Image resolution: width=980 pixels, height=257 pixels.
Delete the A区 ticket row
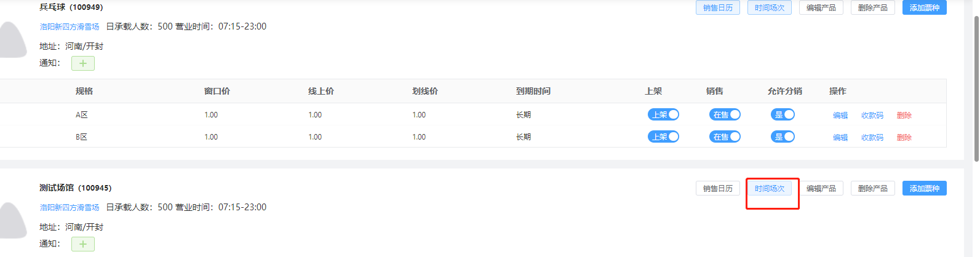[x=904, y=116]
